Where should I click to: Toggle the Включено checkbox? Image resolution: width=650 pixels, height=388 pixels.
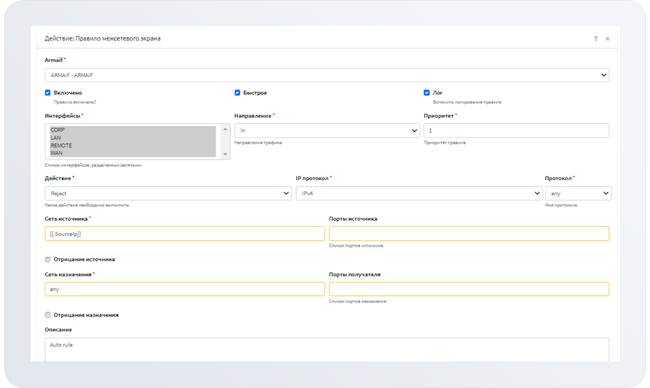48,93
